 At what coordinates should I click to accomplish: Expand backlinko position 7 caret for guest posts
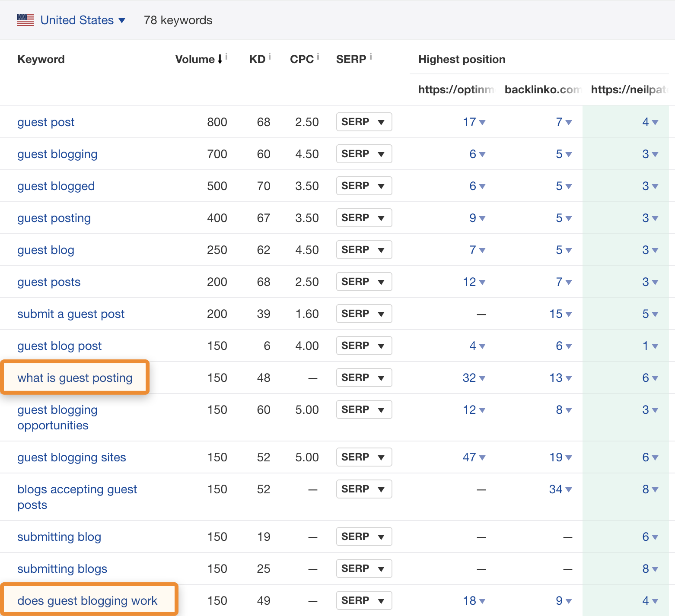tap(569, 283)
